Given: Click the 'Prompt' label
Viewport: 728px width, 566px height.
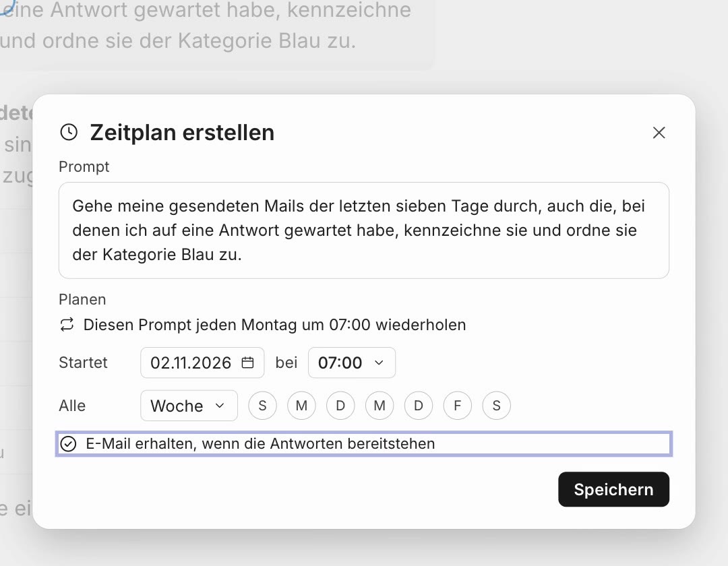Looking at the screenshot, I should [x=84, y=166].
